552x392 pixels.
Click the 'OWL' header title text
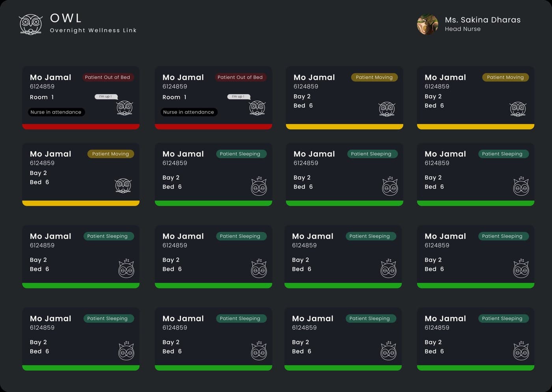66,18
